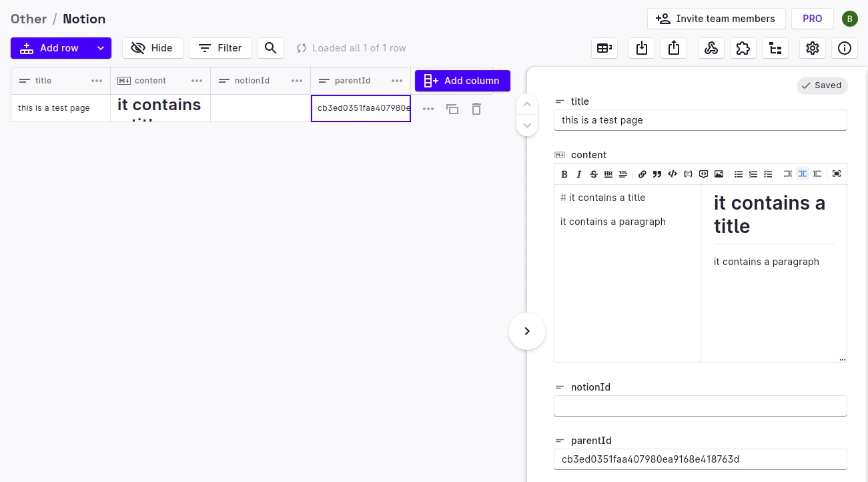The height and width of the screenshot is (482, 868).
Task: Click Other in the breadcrumb
Action: click(29, 19)
